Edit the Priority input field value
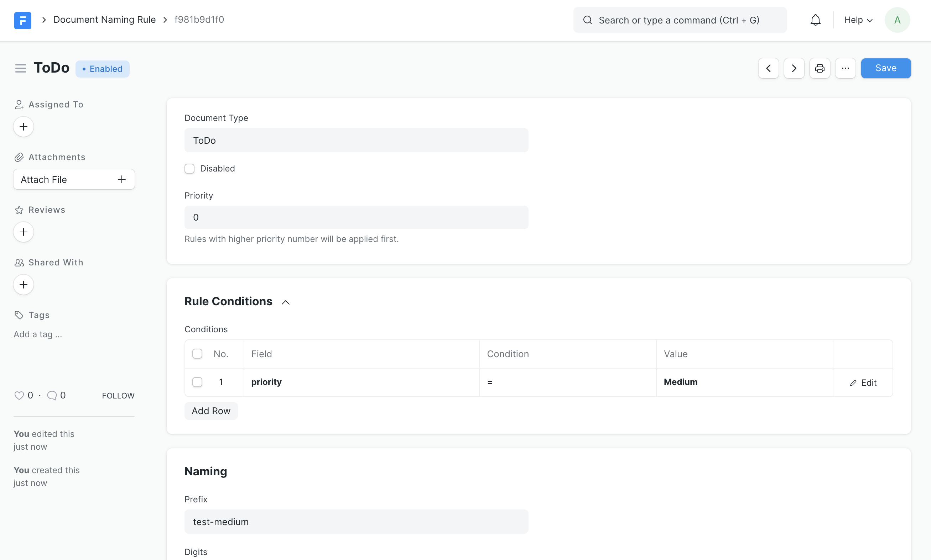The image size is (931, 560). tap(357, 217)
